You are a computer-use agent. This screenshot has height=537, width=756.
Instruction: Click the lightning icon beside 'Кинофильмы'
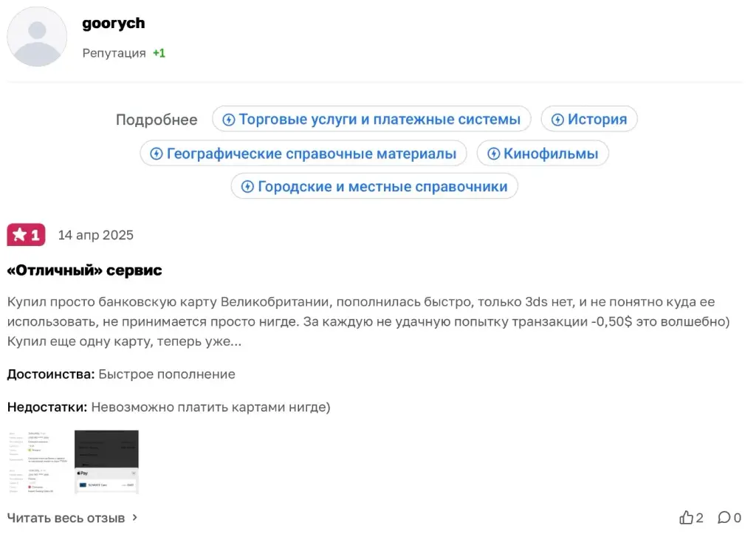(x=493, y=154)
